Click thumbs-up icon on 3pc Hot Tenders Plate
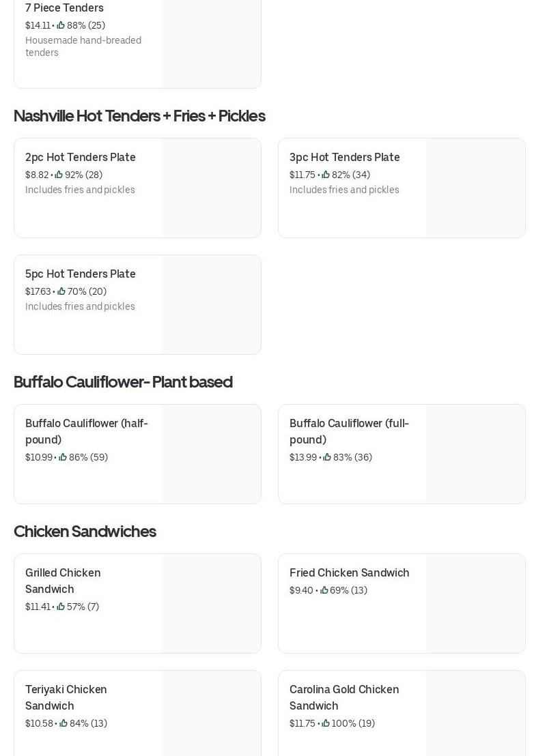Image resolution: width=549 pixels, height=756 pixels. (x=326, y=175)
